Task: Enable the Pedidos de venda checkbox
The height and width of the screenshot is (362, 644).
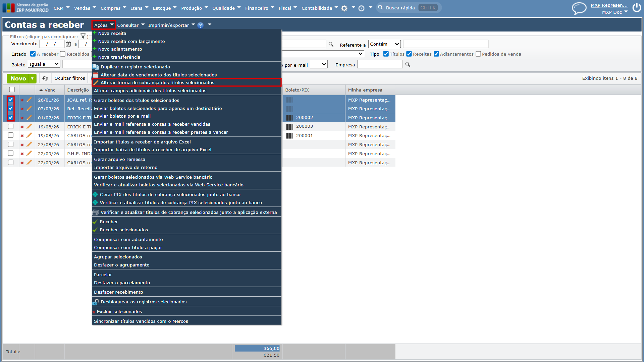Action: point(478,54)
